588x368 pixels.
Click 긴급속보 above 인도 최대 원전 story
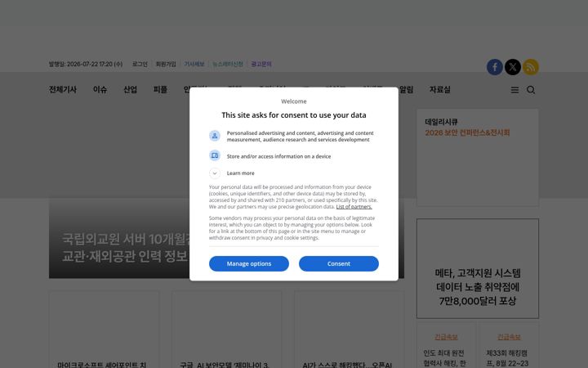click(446, 337)
